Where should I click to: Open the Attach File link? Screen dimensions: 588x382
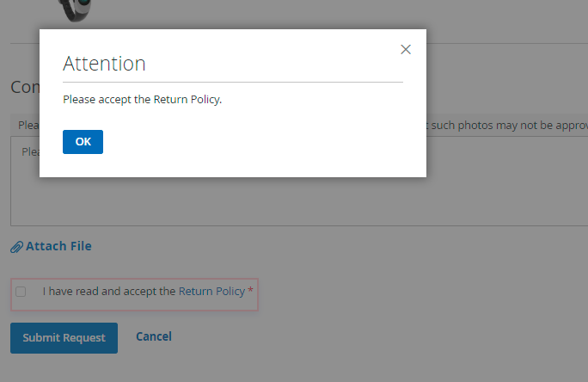coord(58,246)
